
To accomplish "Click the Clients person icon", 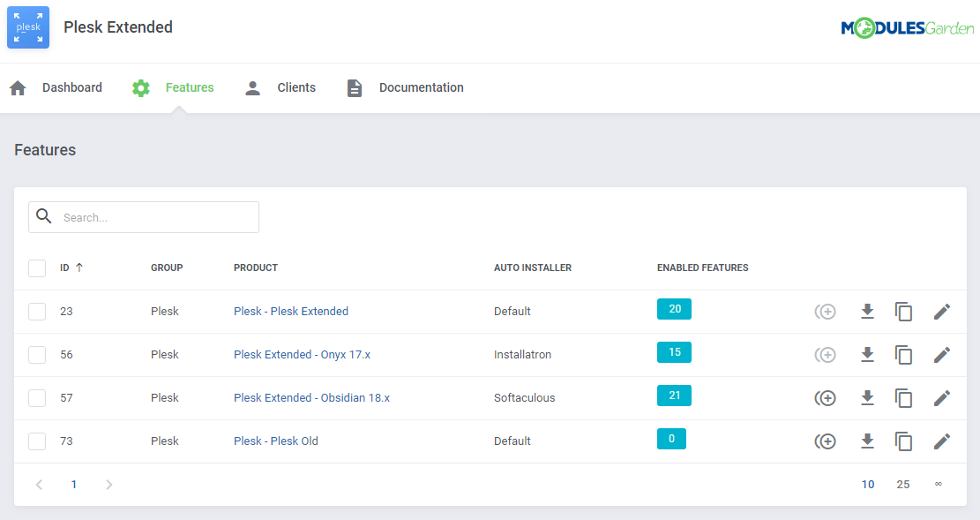I will coord(252,88).
